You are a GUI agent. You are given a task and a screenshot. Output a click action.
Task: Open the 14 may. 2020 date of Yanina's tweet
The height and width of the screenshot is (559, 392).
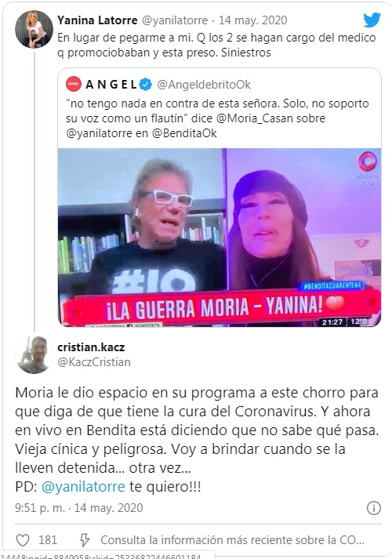click(252, 20)
